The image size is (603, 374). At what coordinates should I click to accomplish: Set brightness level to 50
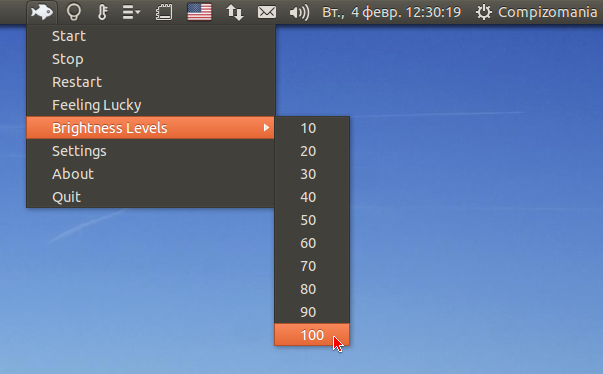pyautogui.click(x=312, y=220)
